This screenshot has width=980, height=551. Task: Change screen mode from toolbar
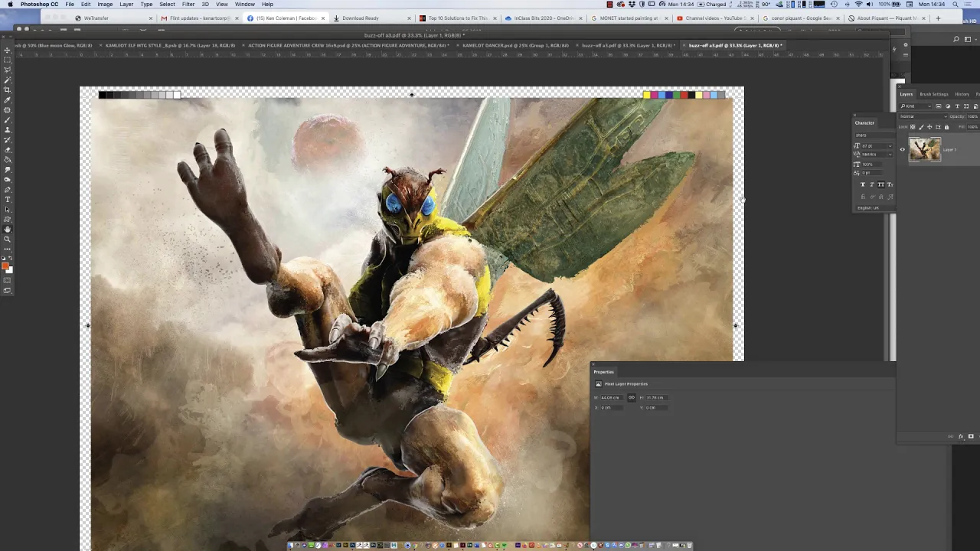(8, 290)
